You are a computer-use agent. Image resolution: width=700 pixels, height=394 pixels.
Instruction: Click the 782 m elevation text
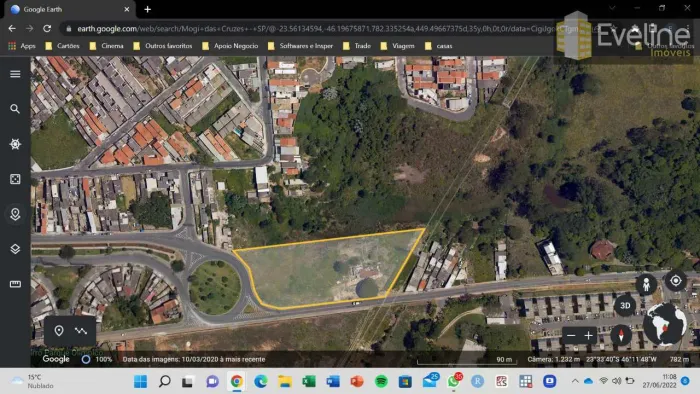679,359
